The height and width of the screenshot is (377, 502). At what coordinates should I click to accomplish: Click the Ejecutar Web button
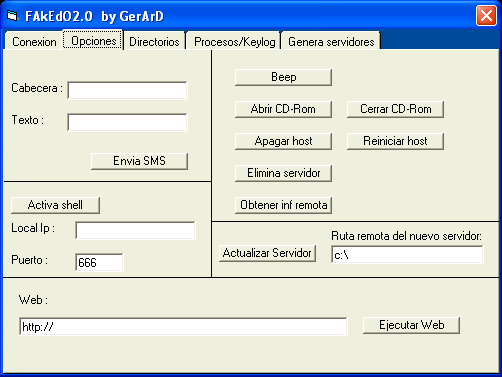[x=411, y=325]
